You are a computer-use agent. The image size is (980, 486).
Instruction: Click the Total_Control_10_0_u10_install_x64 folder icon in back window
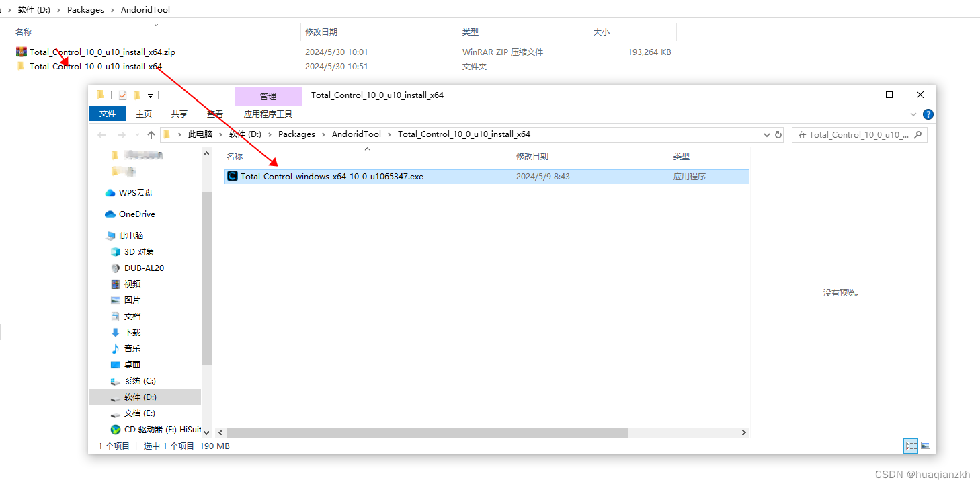[21, 66]
